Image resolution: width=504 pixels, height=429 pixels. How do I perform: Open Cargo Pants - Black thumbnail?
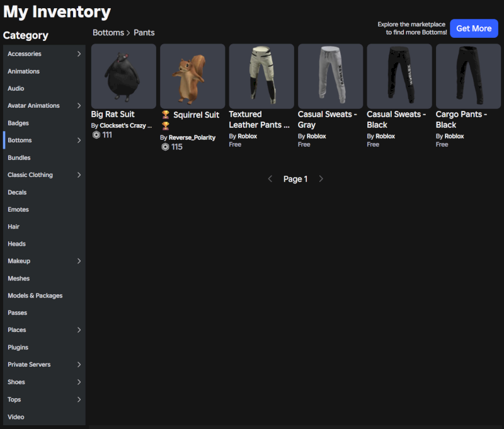click(468, 76)
